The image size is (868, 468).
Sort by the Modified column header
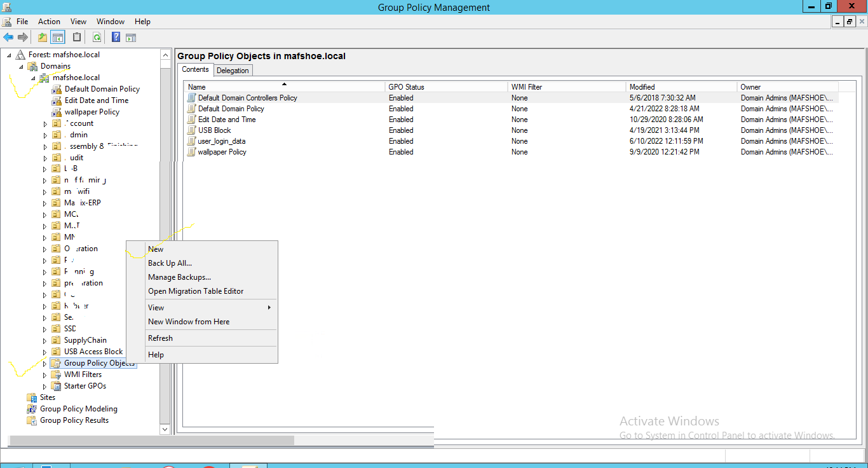point(681,87)
